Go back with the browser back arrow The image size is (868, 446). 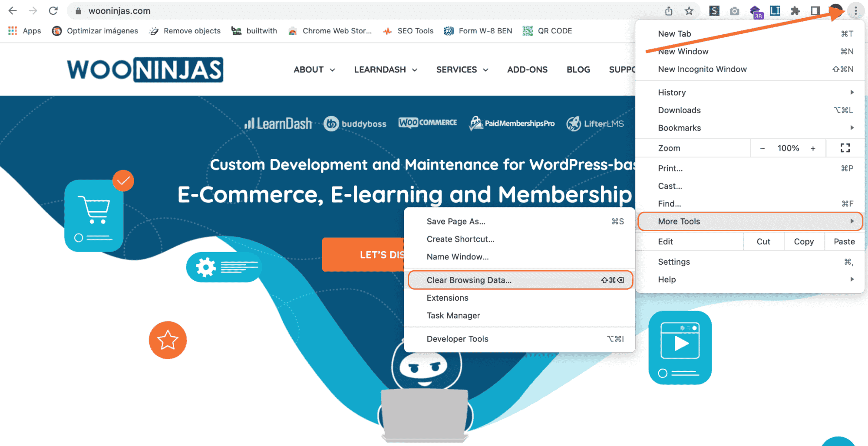pyautogui.click(x=13, y=11)
